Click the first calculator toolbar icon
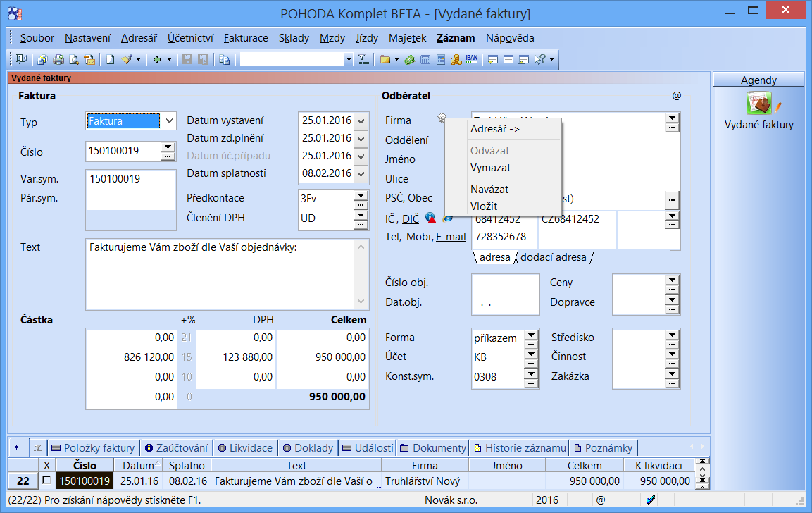 point(425,60)
